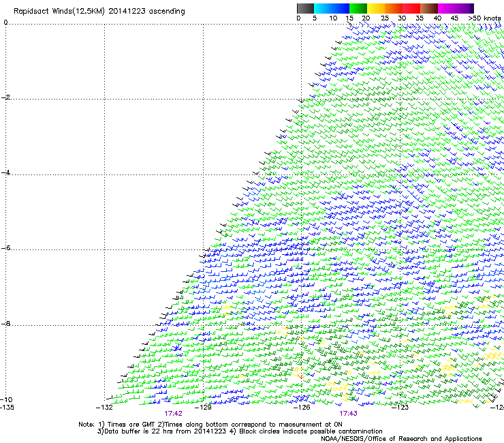Click the dark purple 45-50 knots swatch
The height and width of the screenshot is (443, 504).
point(464,8)
